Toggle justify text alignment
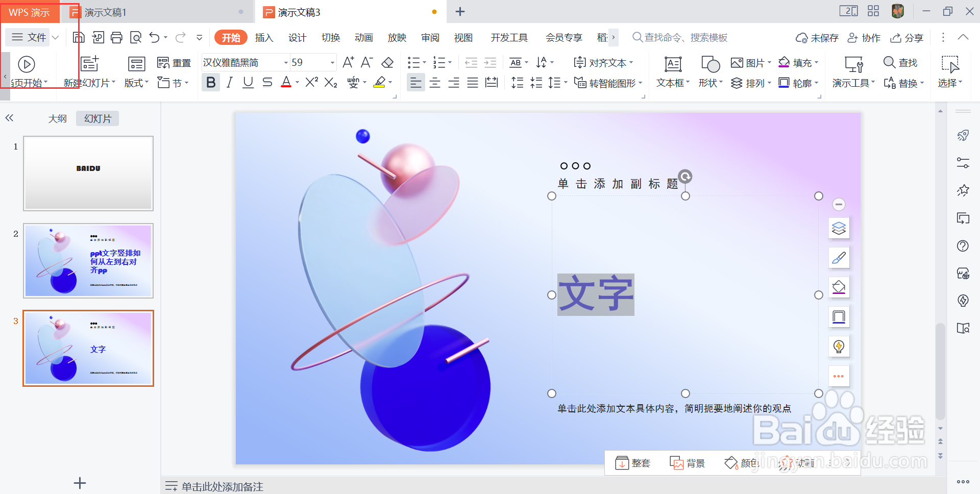980x494 pixels. pos(473,82)
